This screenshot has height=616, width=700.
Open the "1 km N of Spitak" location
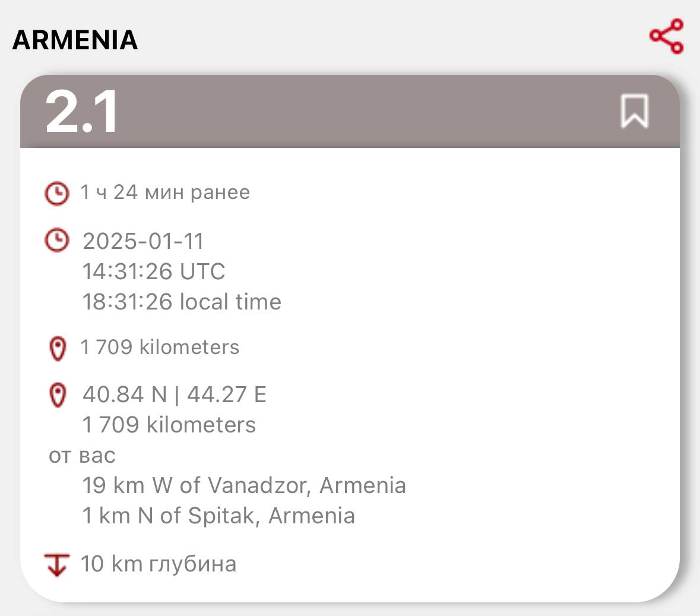click(x=218, y=516)
